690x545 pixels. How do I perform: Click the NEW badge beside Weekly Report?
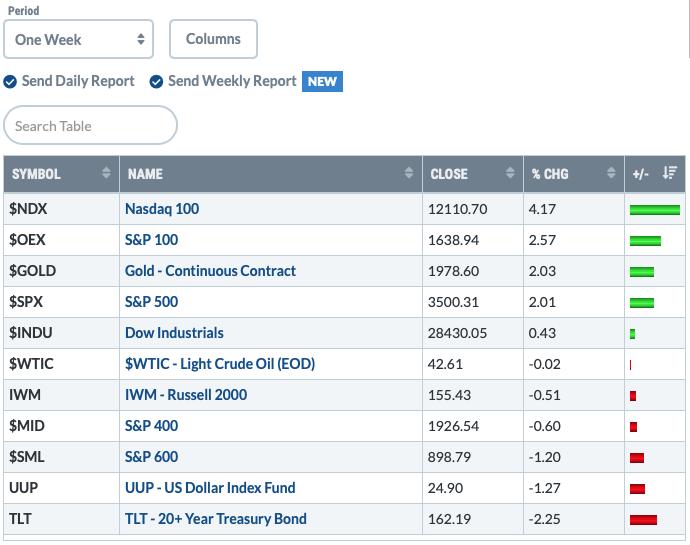coord(322,81)
